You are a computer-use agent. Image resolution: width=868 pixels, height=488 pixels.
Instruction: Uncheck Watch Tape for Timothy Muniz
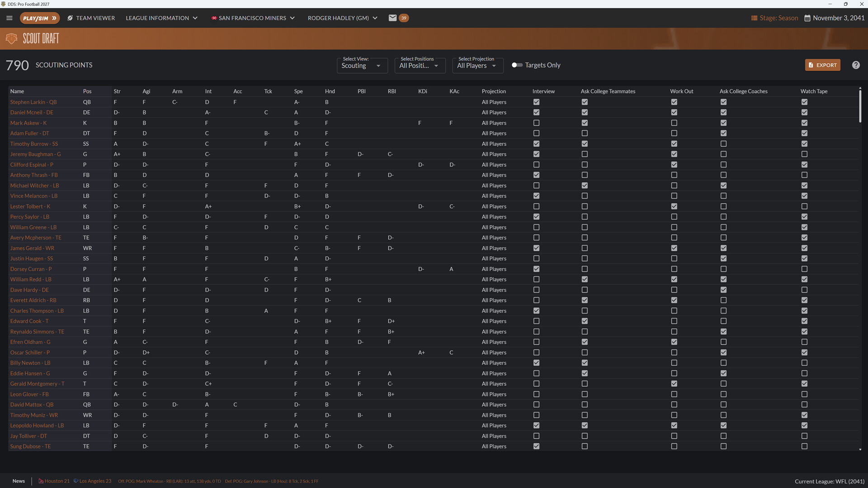[x=804, y=415]
